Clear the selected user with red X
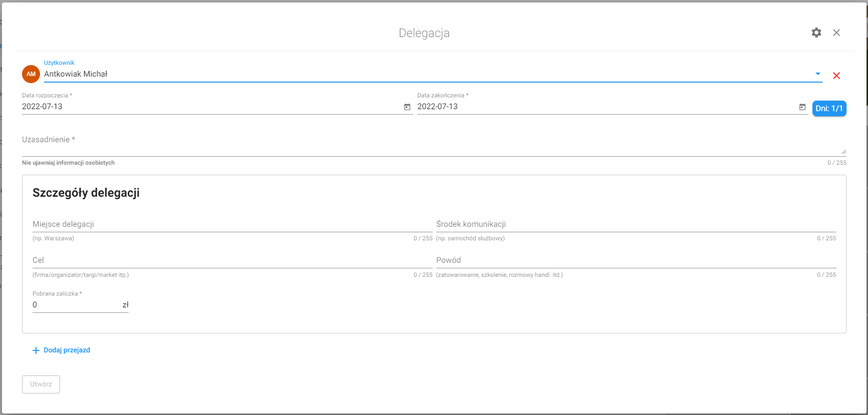The height and width of the screenshot is (415, 868). pyautogui.click(x=836, y=76)
